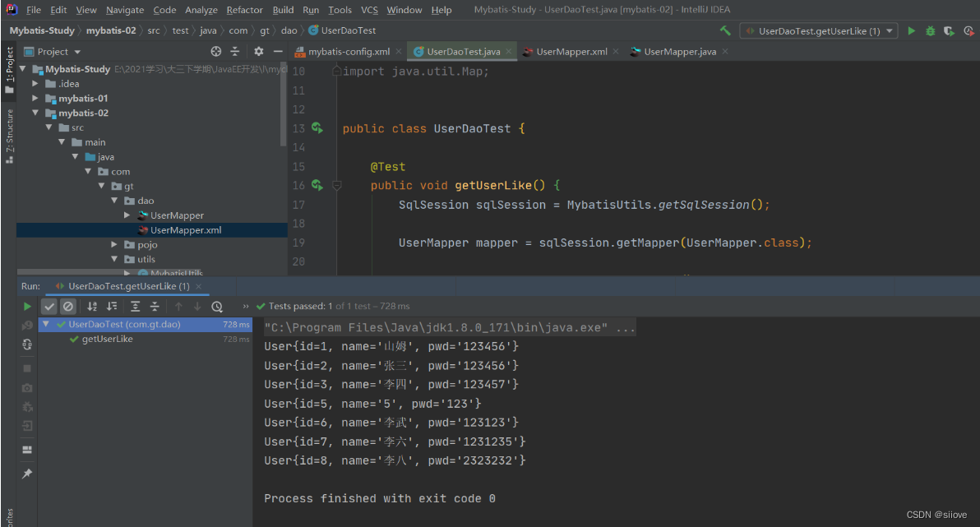Click run gutter icon beside getUserLike line 16
The width and height of the screenshot is (980, 527).
(x=317, y=185)
